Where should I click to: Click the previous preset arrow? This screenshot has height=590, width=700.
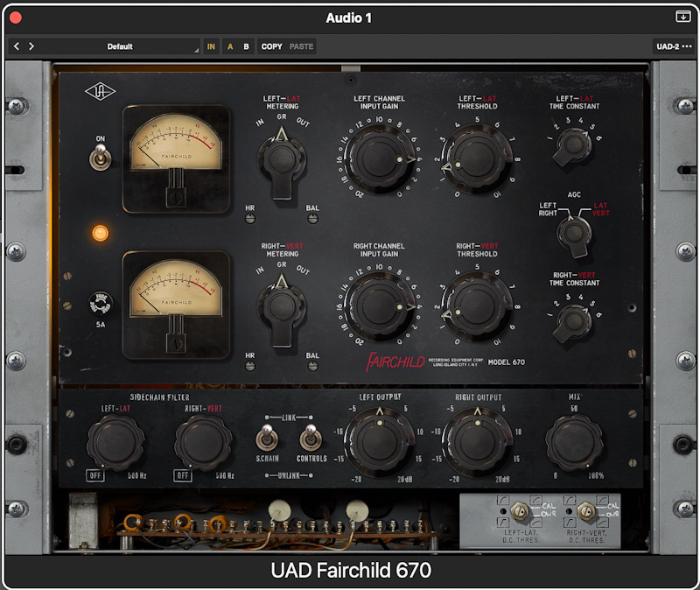click(x=17, y=46)
